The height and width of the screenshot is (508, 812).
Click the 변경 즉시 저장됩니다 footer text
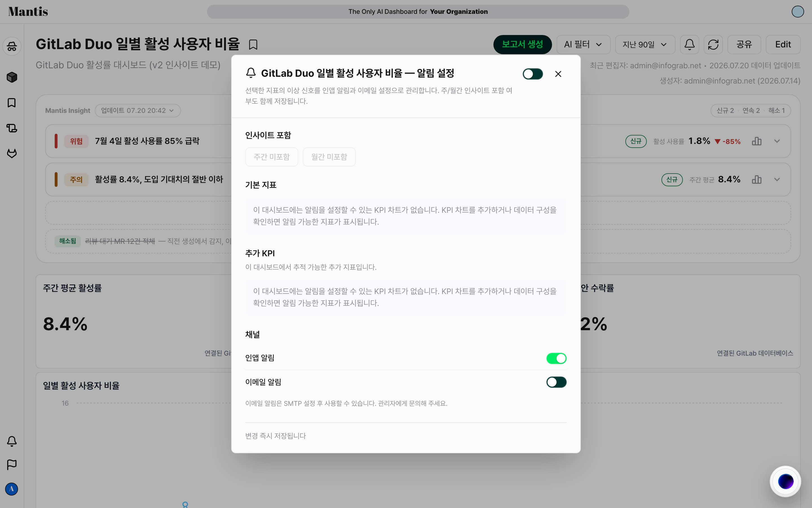pyautogui.click(x=275, y=436)
